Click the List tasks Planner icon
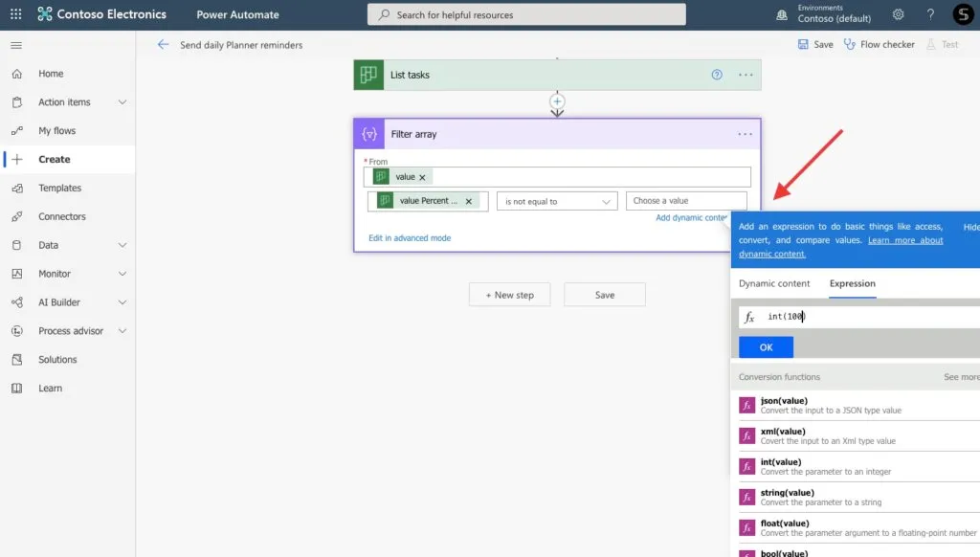Image resolution: width=980 pixels, height=557 pixels. 368,75
